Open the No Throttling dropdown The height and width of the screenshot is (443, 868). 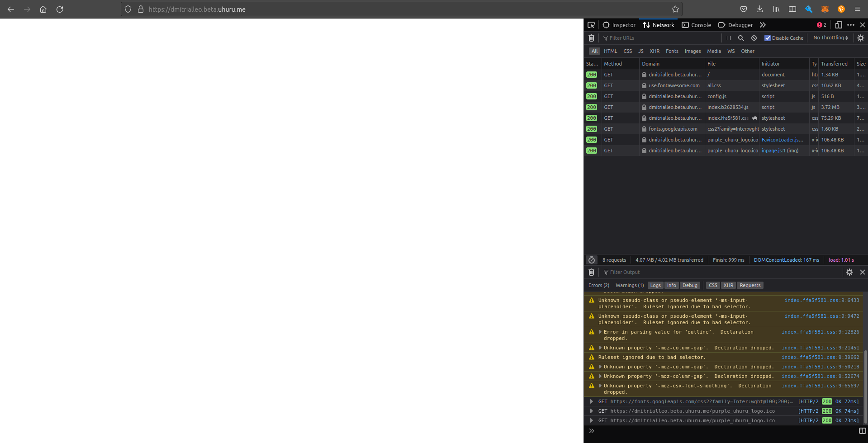pyautogui.click(x=830, y=38)
